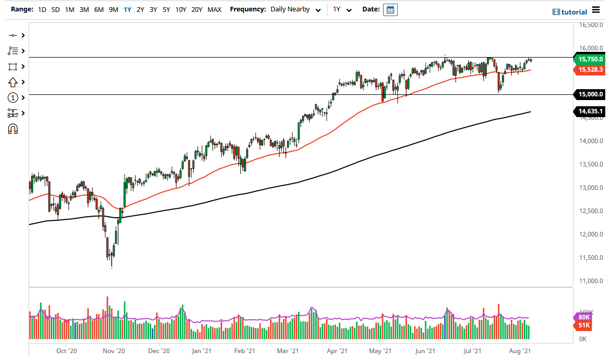This screenshot has width=611, height=364.
Task: Select the numbered circle annotation tool
Action: (13, 97)
